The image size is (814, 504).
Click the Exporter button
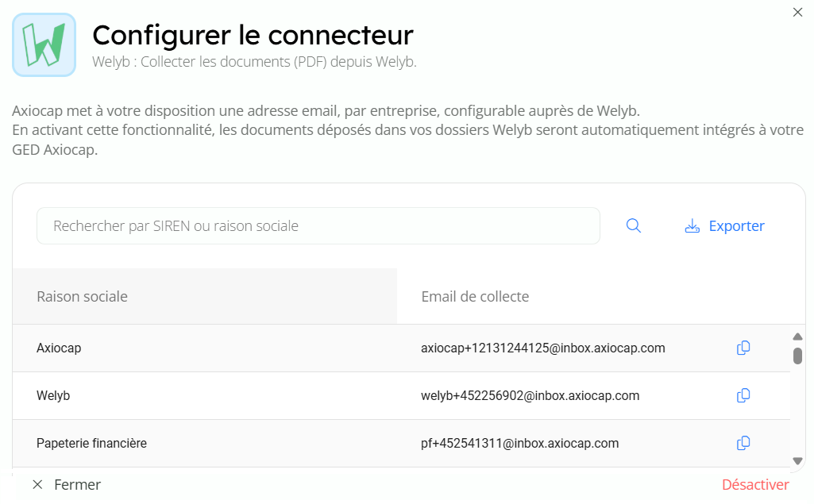[724, 226]
